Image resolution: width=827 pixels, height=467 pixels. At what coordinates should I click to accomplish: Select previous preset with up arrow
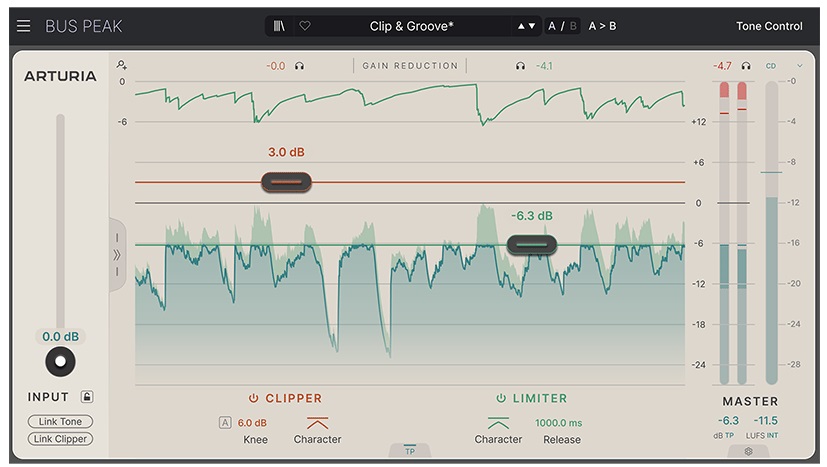tap(521, 26)
